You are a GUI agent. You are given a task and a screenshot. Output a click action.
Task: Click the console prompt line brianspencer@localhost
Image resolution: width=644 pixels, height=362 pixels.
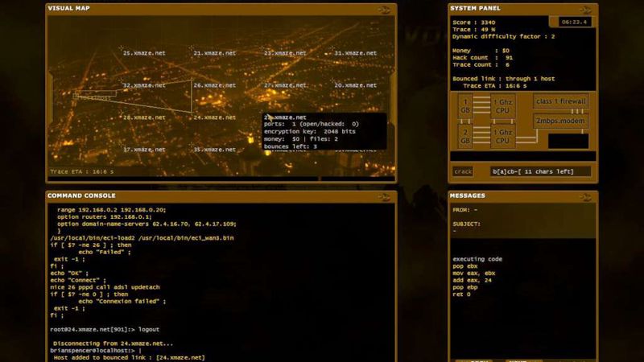coord(96,351)
